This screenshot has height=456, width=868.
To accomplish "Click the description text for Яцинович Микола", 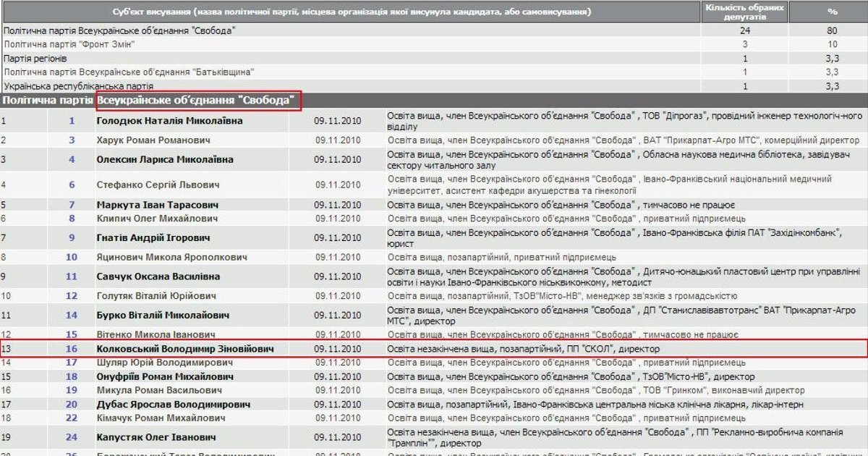I will (501, 257).
